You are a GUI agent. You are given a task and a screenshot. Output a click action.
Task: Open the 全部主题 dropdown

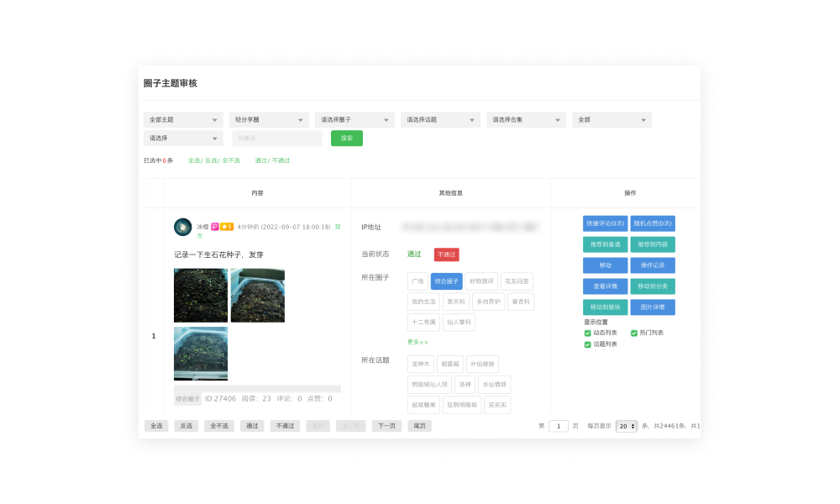coord(183,120)
